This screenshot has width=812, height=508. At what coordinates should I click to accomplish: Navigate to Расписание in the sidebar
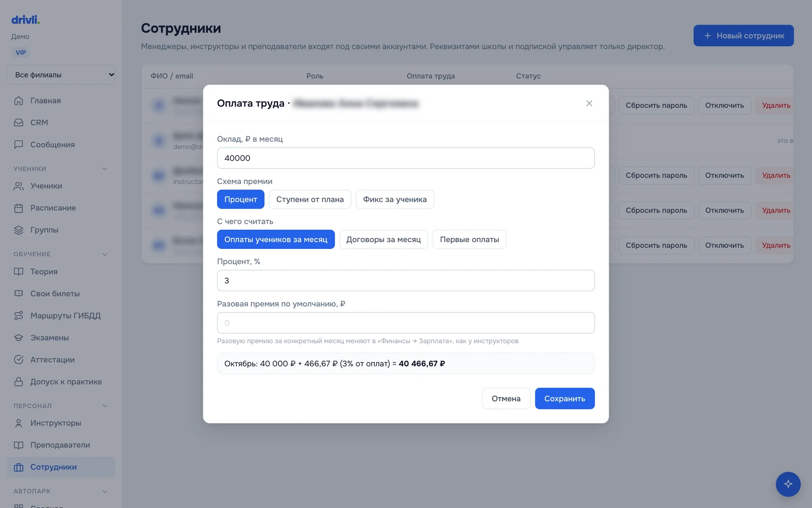[x=61, y=208]
